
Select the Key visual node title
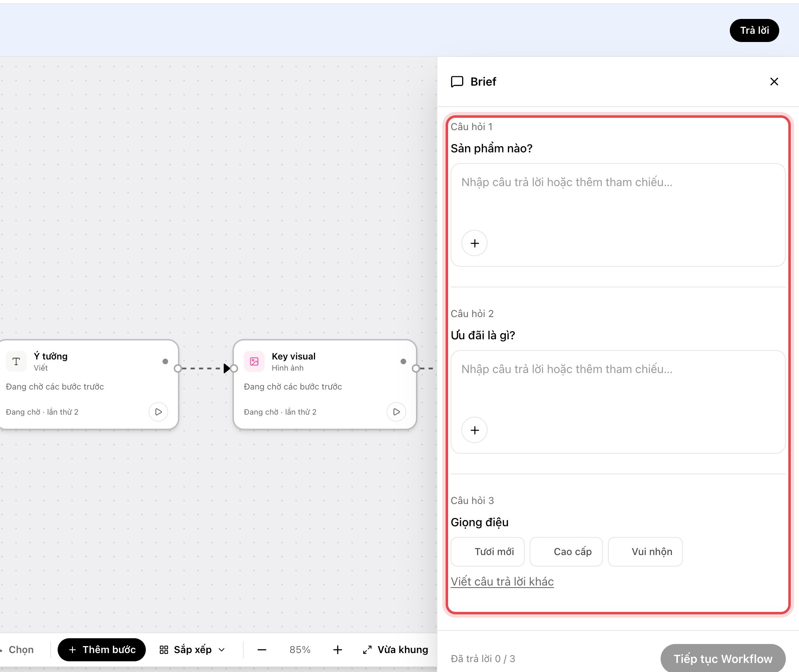tap(294, 356)
